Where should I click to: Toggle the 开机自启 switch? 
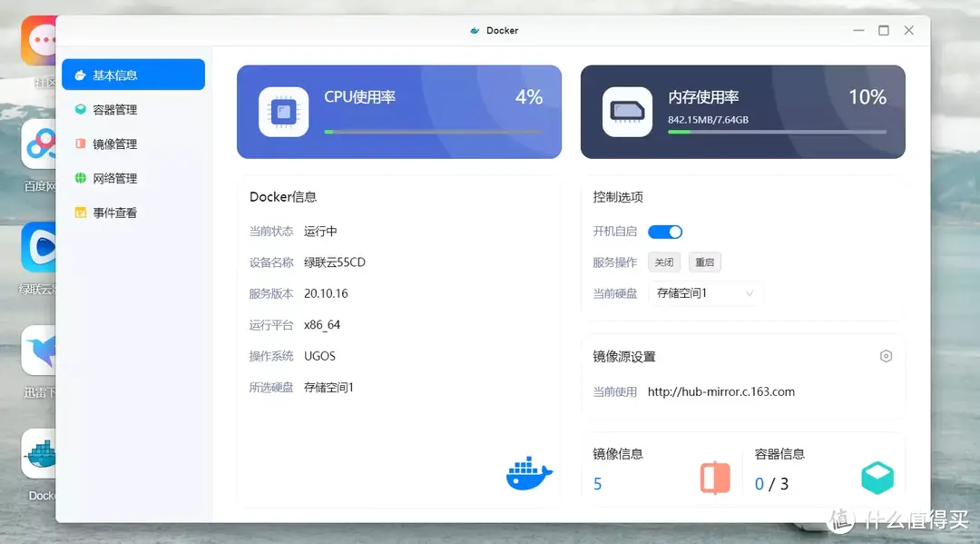(665, 232)
